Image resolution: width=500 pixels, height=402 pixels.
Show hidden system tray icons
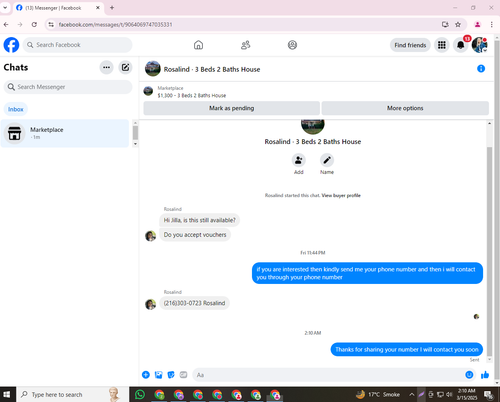412,394
